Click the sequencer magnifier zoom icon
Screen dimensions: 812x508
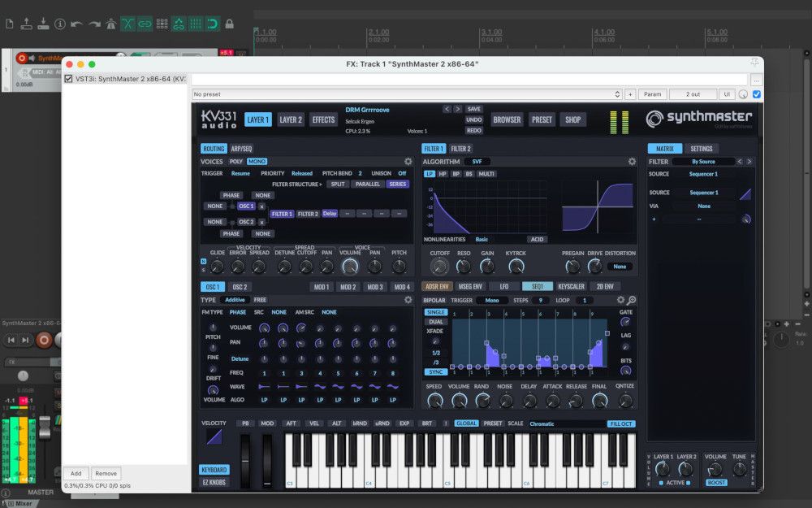click(631, 300)
